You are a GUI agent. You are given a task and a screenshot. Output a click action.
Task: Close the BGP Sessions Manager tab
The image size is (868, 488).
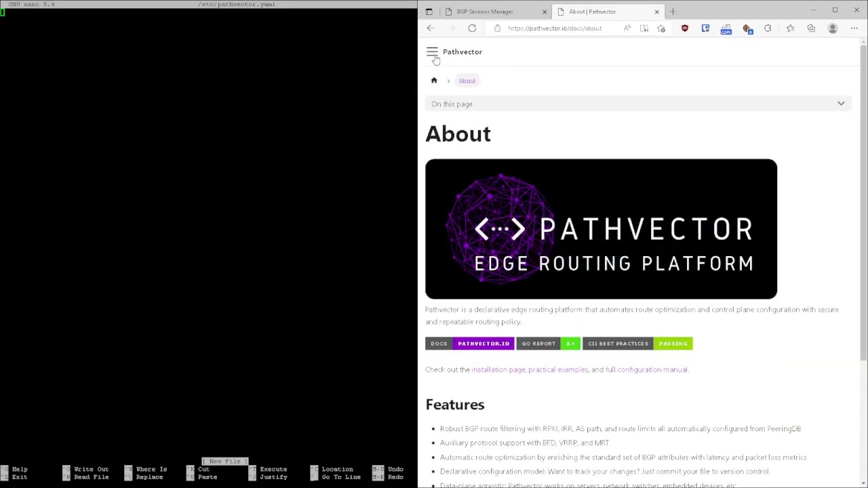point(544,12)
